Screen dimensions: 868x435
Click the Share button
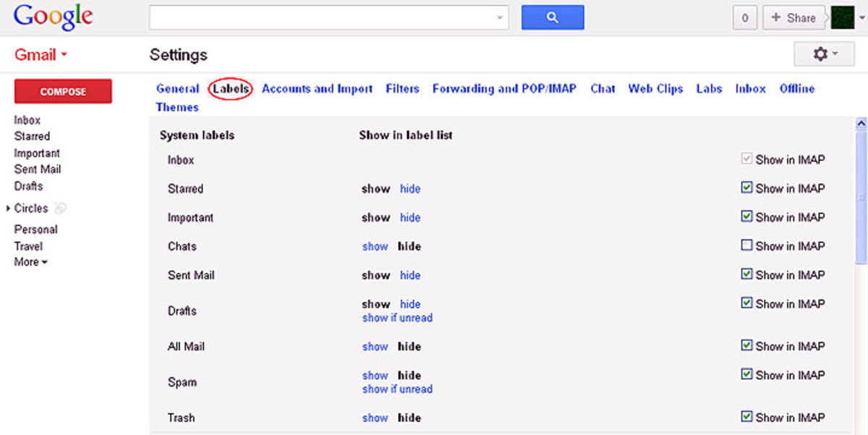pyautogui.click(x=793, y=17)
